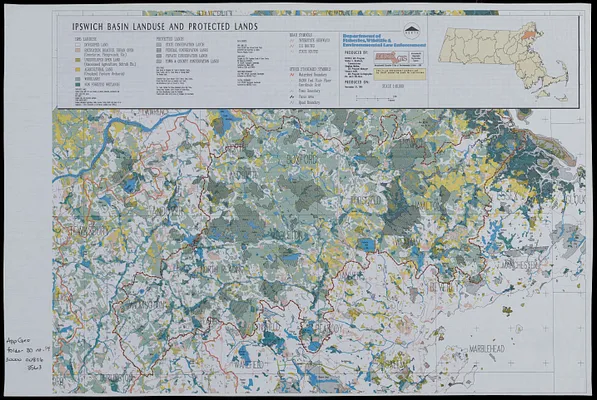Click the WILMINGTON town label

click(x=146, y=305)
